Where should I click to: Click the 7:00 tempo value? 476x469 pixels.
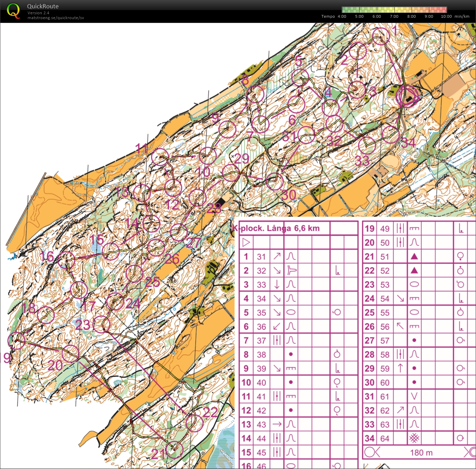(x=394, y=16)
